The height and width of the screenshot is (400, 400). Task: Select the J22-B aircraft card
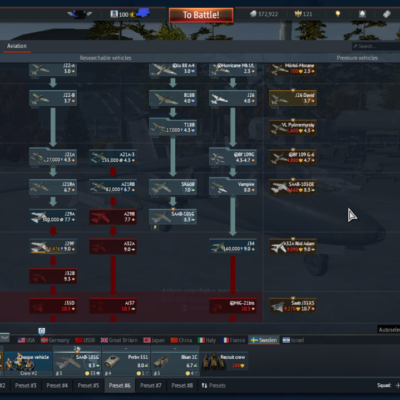pos(53,98)
